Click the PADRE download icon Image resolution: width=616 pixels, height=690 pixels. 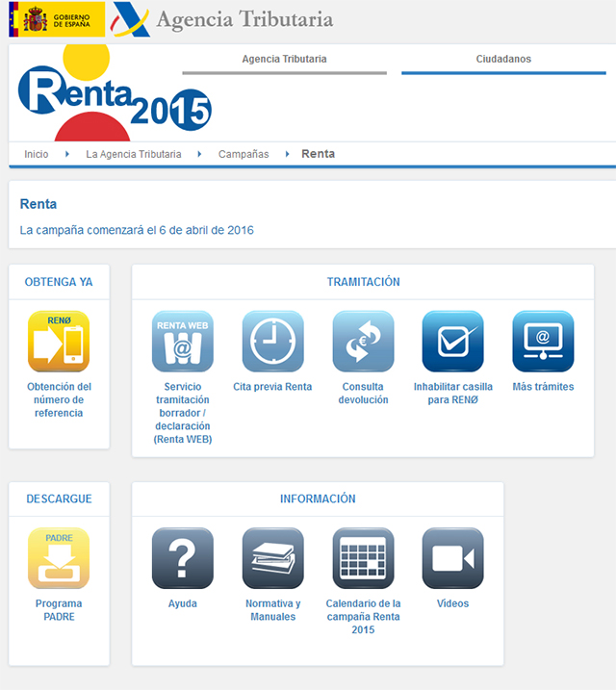(x=59, y=558)
